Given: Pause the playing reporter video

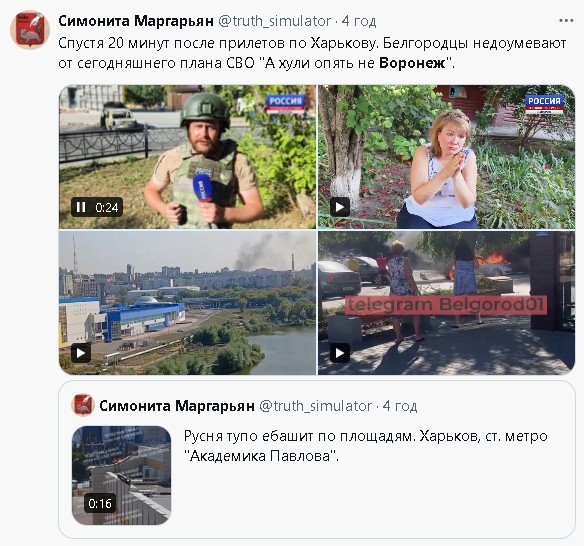Looking at the screenshot, I should (x=81, y=207).
